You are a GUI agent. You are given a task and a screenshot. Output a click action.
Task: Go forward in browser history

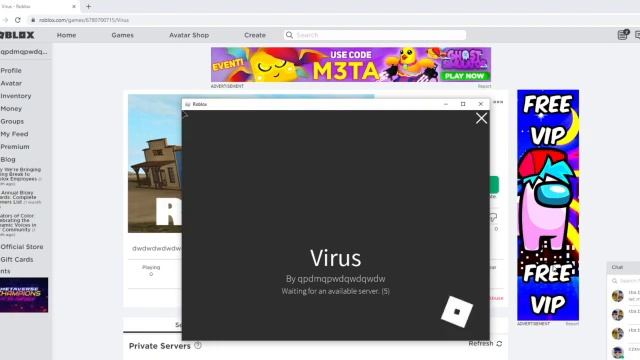[5, 20]
